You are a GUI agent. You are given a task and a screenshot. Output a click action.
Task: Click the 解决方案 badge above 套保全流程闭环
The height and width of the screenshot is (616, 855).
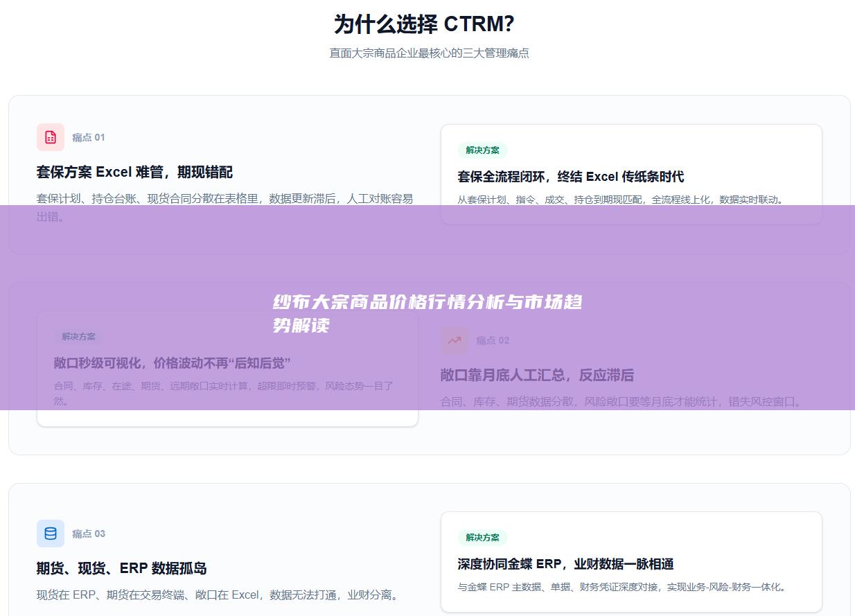pos(483,150)
